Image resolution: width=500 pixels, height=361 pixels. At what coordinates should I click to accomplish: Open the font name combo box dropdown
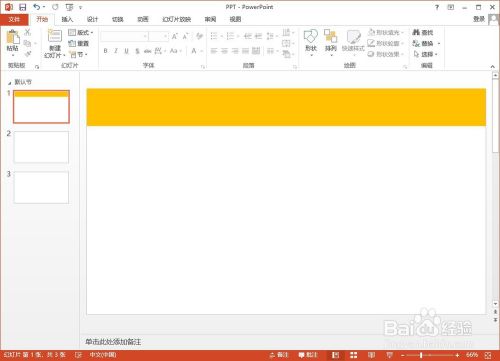(x=145, y=36)
